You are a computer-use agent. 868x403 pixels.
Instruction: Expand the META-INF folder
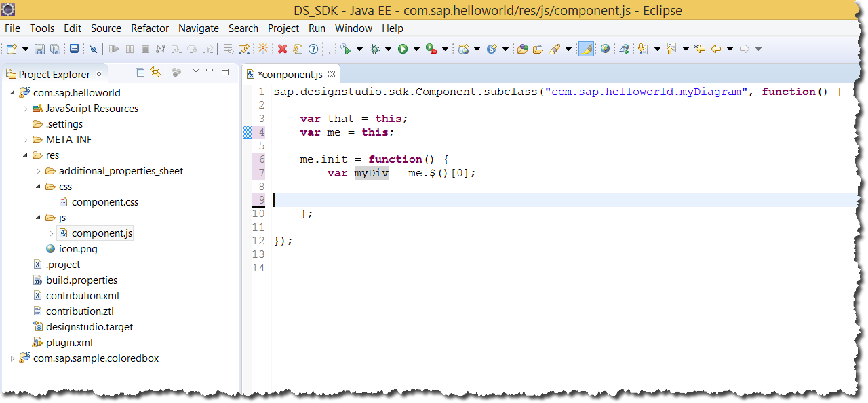pyautogui.click(x=25, y=140)
